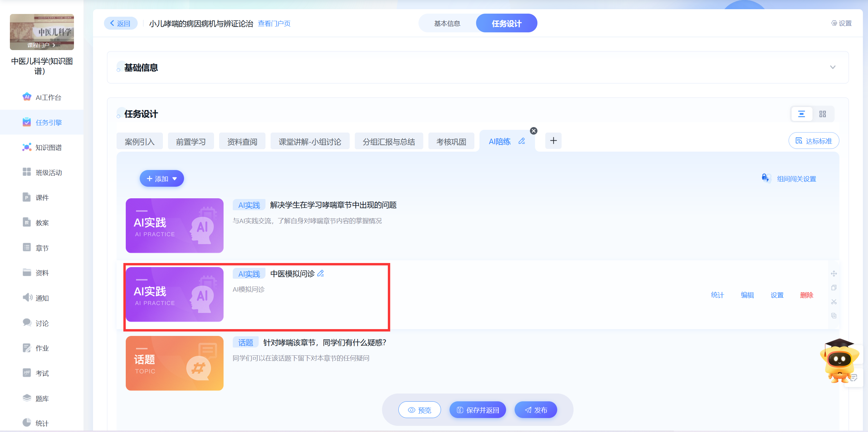Click the scissors cut icon in the task row
This screenshot has width=868, height=432.
point(834,302)
